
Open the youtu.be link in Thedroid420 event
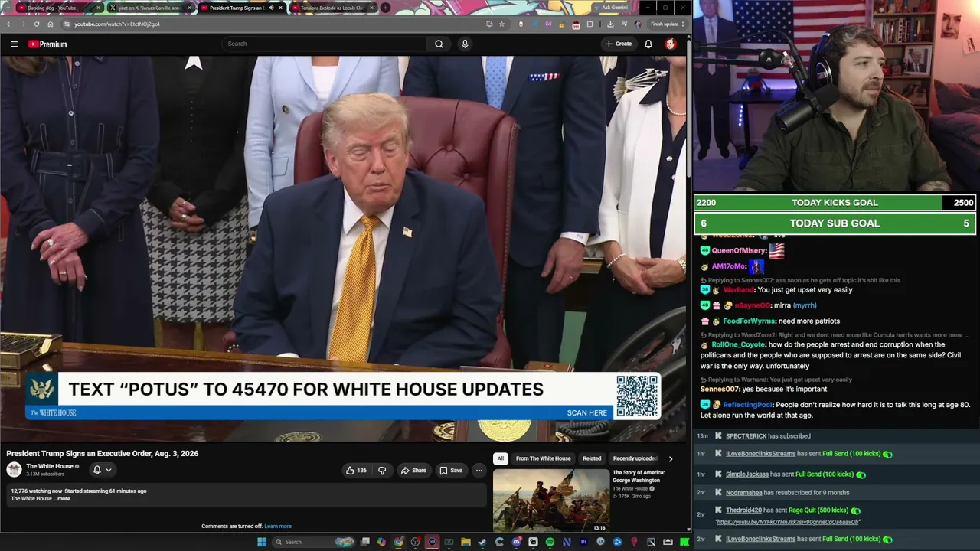point(788,522)
